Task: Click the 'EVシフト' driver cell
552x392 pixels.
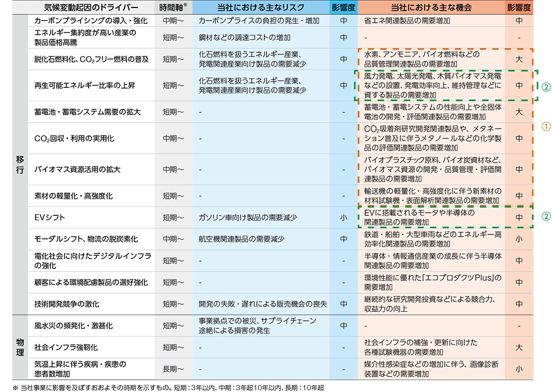Action: click(50, 217)
